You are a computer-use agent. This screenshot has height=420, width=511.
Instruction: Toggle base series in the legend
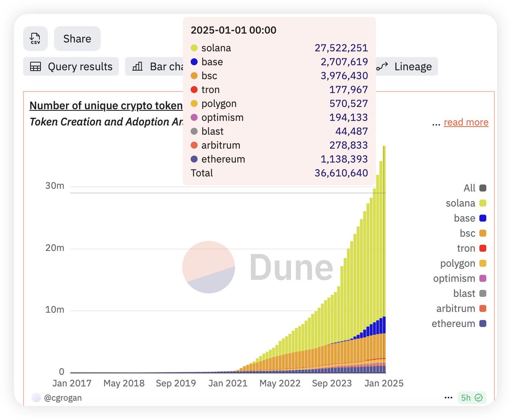coord(470,218)
